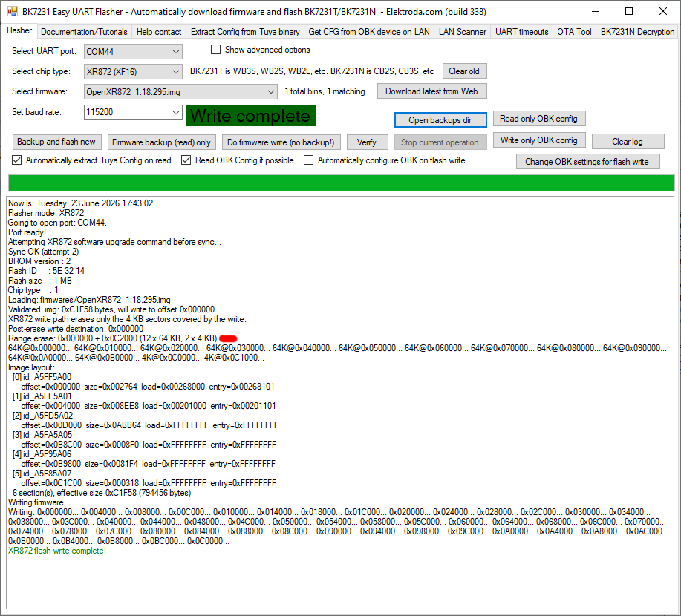Viewport: 681px width, 616px height.
Task: Expand the firmware OpenXR872_1.18.295.img dropdown
Action: point(270,91)
